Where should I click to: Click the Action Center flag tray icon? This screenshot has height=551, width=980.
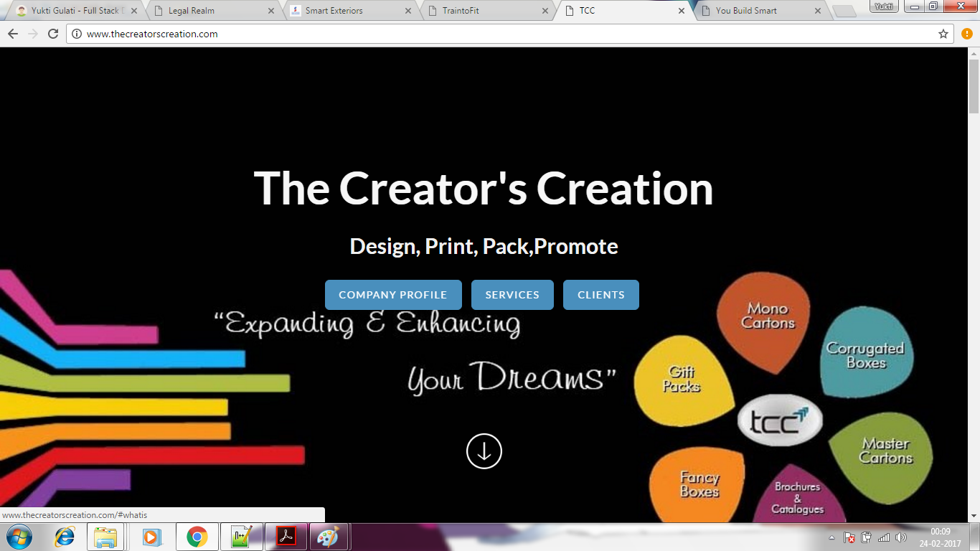[849, 537]
